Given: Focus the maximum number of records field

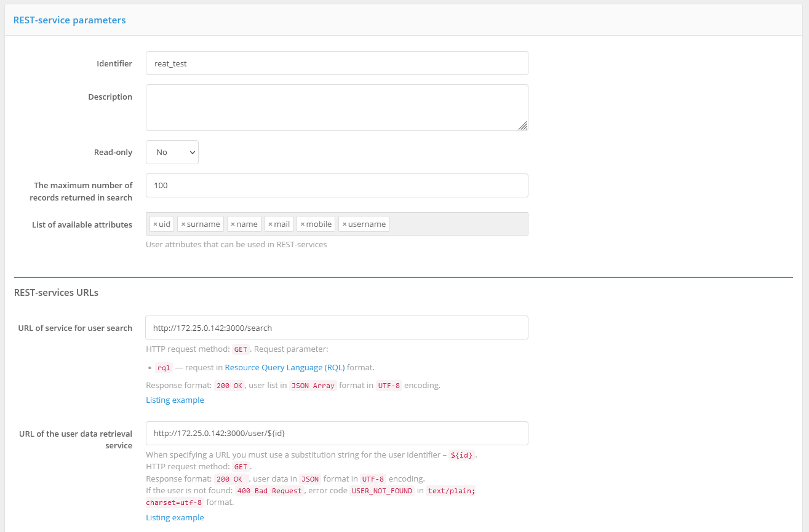Looking at the screenshot, I should click(x=337, y=186).
